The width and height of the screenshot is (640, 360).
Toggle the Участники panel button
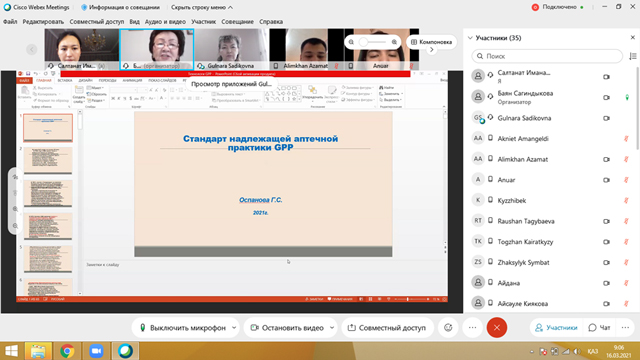point(556,328)
